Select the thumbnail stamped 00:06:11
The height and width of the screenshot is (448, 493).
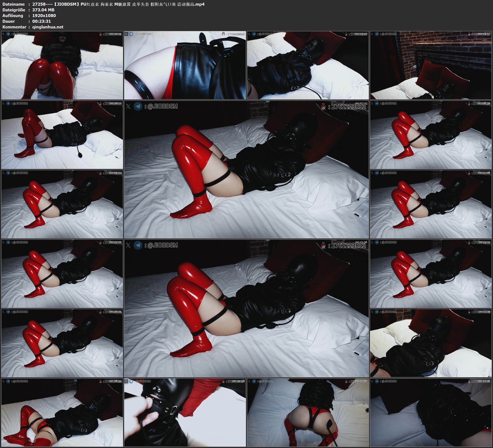pyautogui.click(x=62, y=135)
